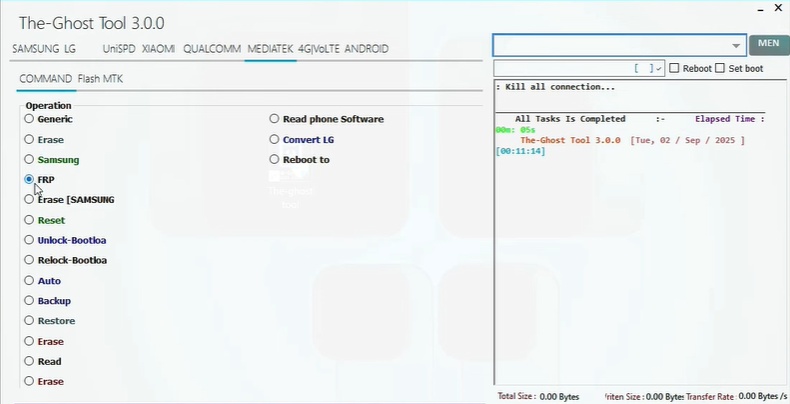Open the QUALCOMM tab
Screen dimensions: 790x404
click(212, 49)
